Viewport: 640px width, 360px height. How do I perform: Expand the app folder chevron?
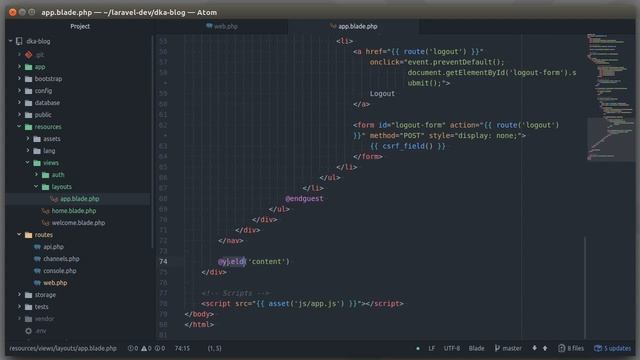point(19,67)
